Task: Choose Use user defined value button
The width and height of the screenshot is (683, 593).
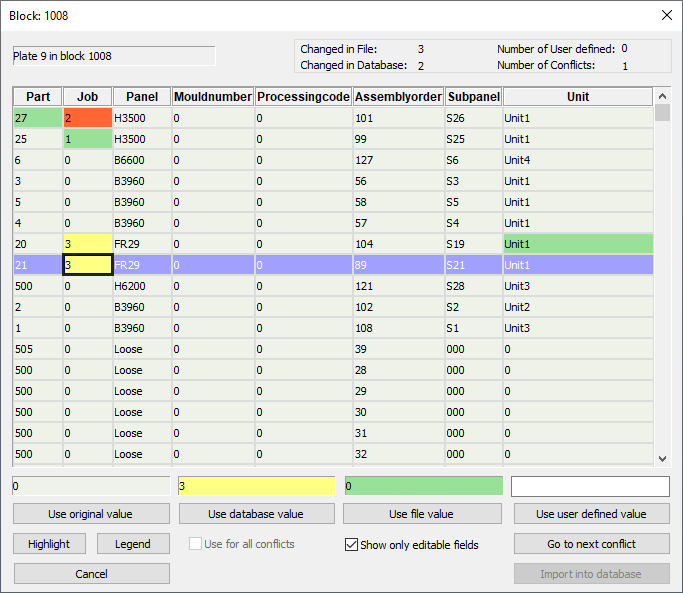Action: 591,514
